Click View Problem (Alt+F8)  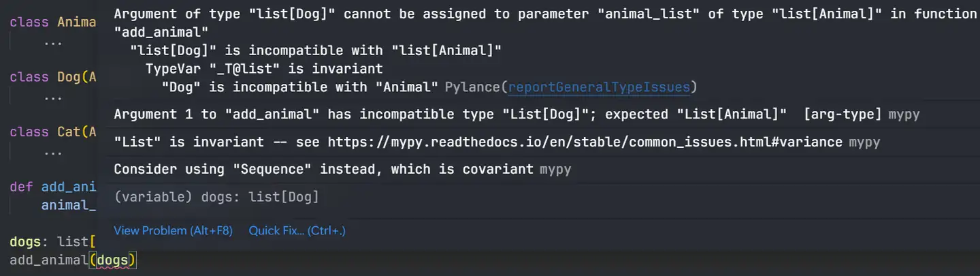(173, 231)
